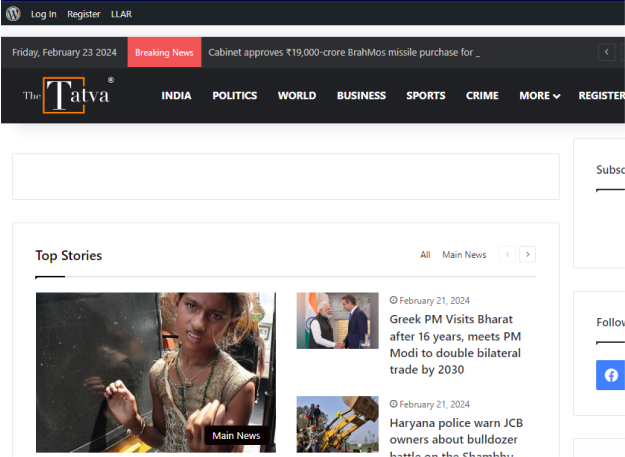Viewport: 625px width, 457px height.
Task: Open the SPORTS section
Action: (426, 96)
